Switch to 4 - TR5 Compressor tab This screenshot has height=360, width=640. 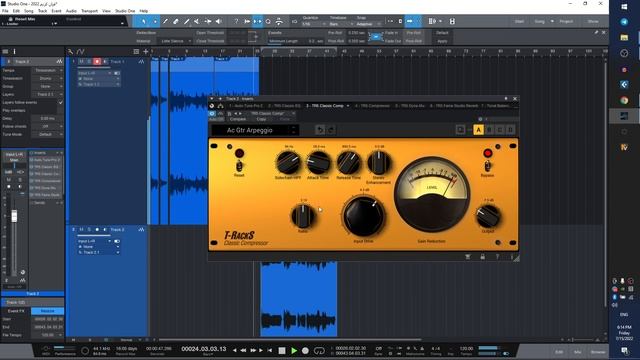[372, 106]
